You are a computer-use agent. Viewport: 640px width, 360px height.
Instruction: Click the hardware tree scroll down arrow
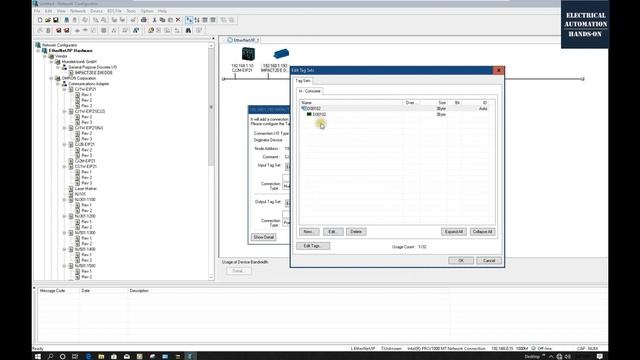point(211,278)
